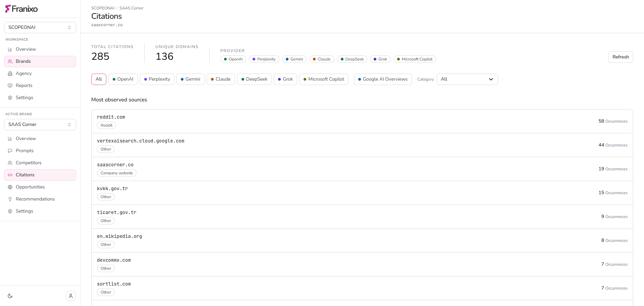This screenshot has width=644, height=306.
Task: Filter citations by DeepSeek button
Action: coord(254,79)
